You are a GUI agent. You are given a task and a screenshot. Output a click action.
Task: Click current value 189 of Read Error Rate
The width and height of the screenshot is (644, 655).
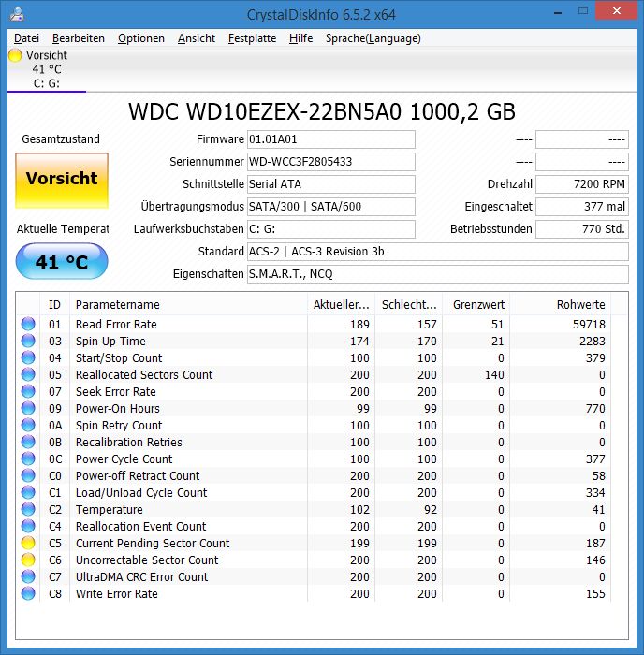[x=359, y=324]
